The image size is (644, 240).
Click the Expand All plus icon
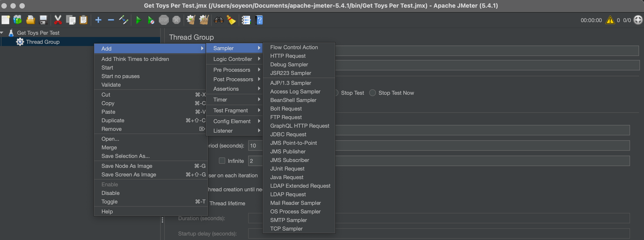[98, 20]
